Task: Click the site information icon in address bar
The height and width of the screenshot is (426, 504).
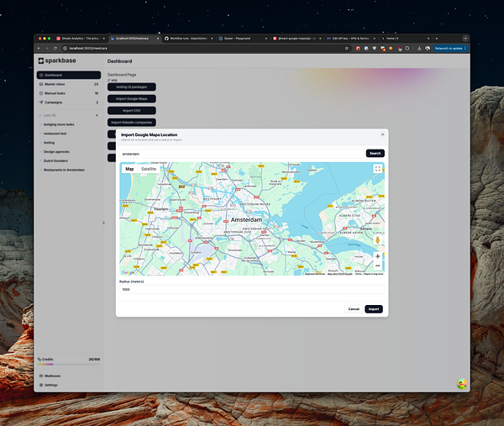Action: pos(65,48)
